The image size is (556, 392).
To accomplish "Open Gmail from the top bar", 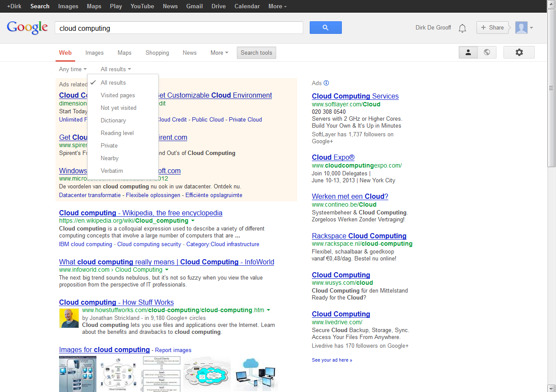I will (x=195, y=6).
